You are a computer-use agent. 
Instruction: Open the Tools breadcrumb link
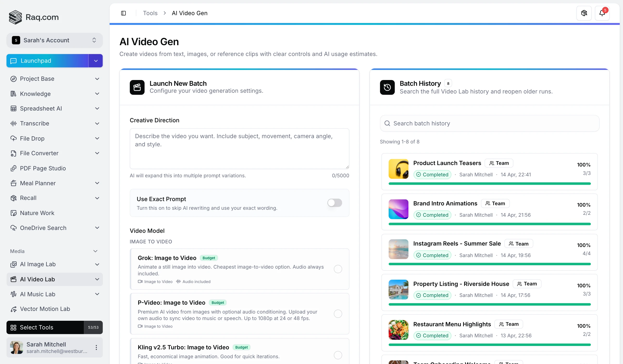[150, 13]
